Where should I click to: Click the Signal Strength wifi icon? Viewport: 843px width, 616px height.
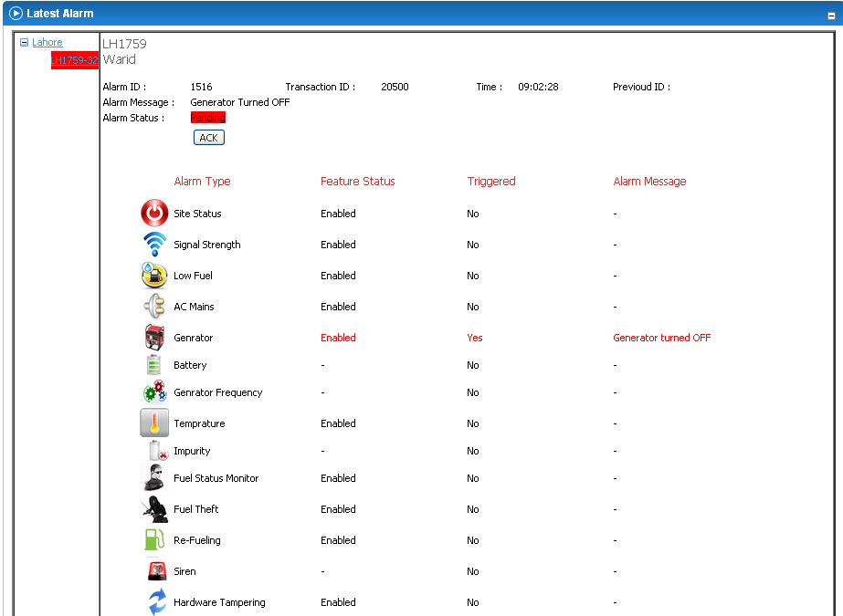(x=154, y=245)
